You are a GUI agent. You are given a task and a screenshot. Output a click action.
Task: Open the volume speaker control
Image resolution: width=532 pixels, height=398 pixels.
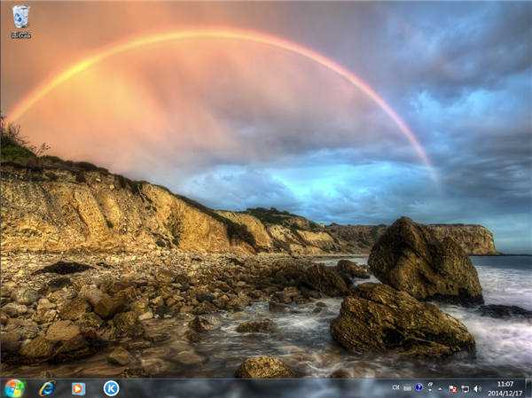(x=477, y=388)
